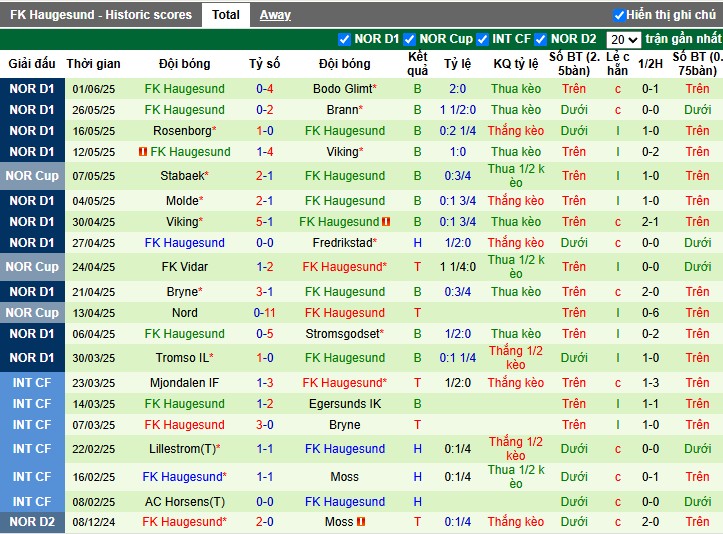Screen dimensions: 723x534
Task: Click the date 01/06/25
Action: point(94,89)
